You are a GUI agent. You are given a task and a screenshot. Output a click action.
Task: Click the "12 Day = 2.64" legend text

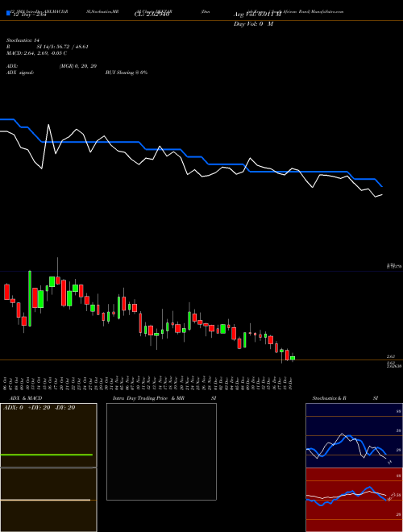pyautogui.click(x=28, y=15)
